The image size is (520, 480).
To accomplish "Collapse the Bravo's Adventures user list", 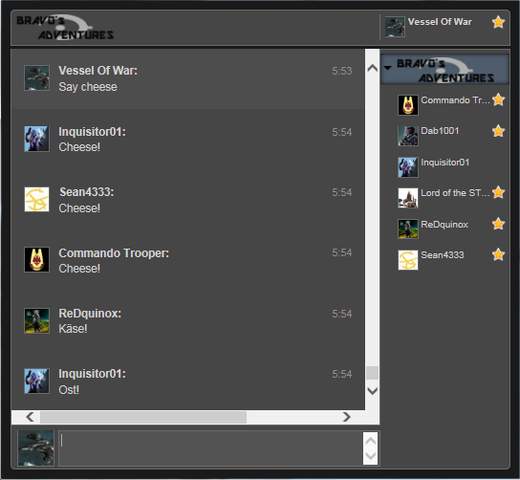I will click(388, 68).
